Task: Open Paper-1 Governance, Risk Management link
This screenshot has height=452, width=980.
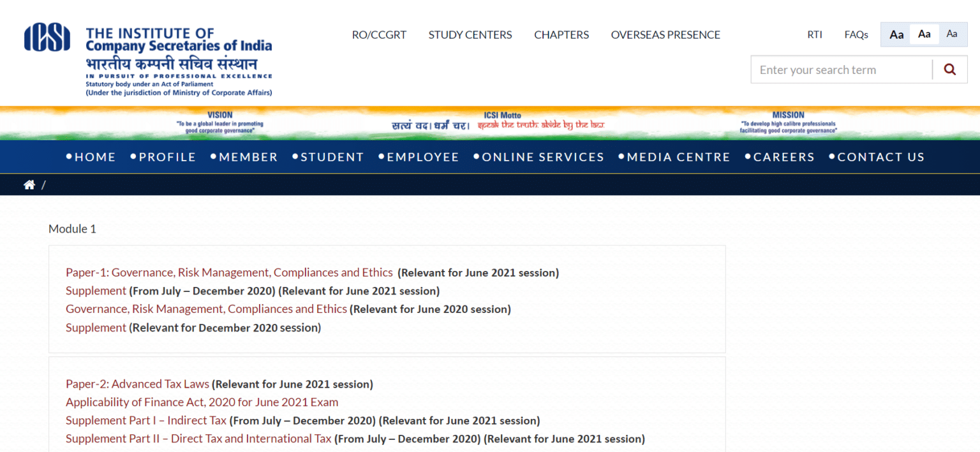Action: (x=229, y=273)
